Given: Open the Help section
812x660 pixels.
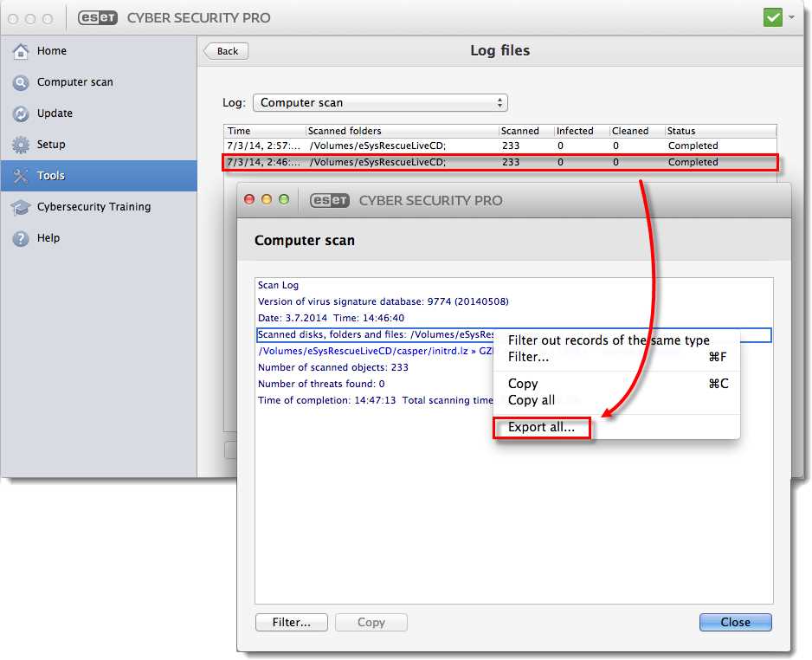Looking at the screenshot, I should click(x=48, y=238).
